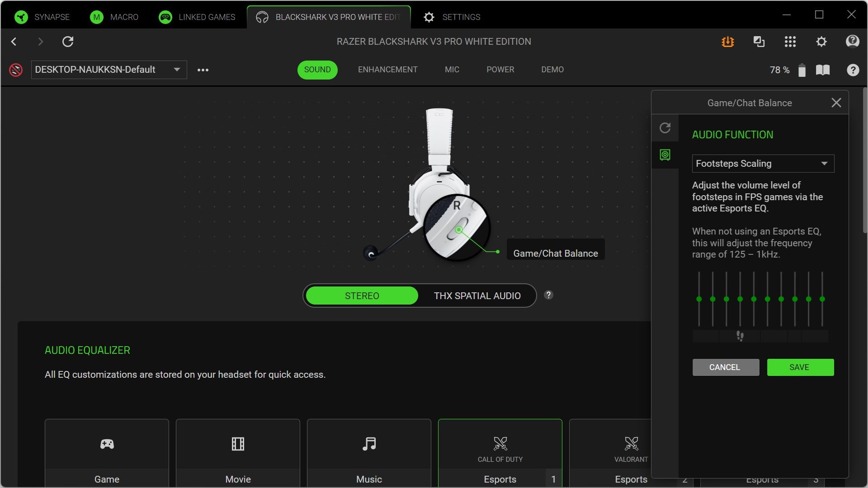Image resolution: width=868 pixels, height=488 pixels.
Task: Select the Call of Duty Esports EQ preset
Action: 500,452
